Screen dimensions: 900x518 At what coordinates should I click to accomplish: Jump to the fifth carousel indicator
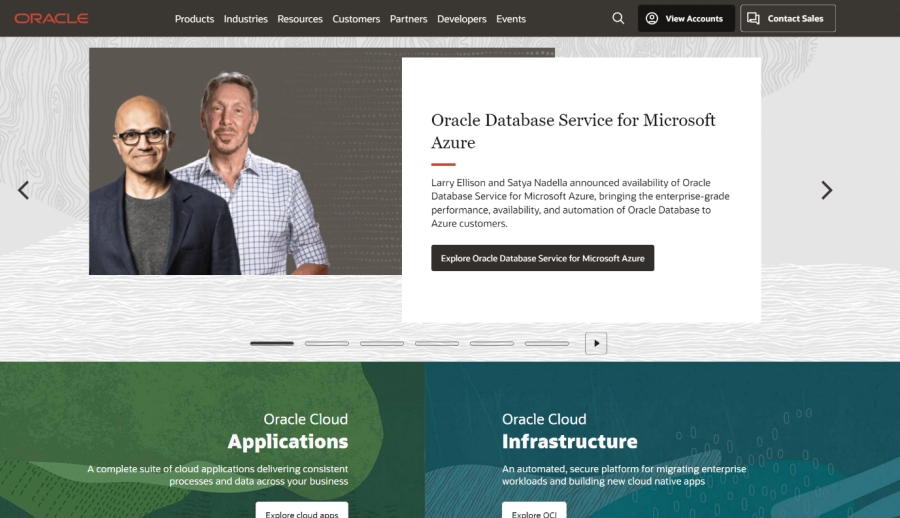[x=492, y=343]
